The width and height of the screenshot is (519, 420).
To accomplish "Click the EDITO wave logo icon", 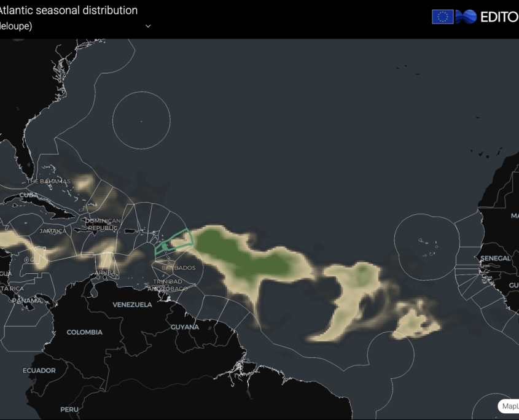I will pyautogui.click(x=466, y=17).
